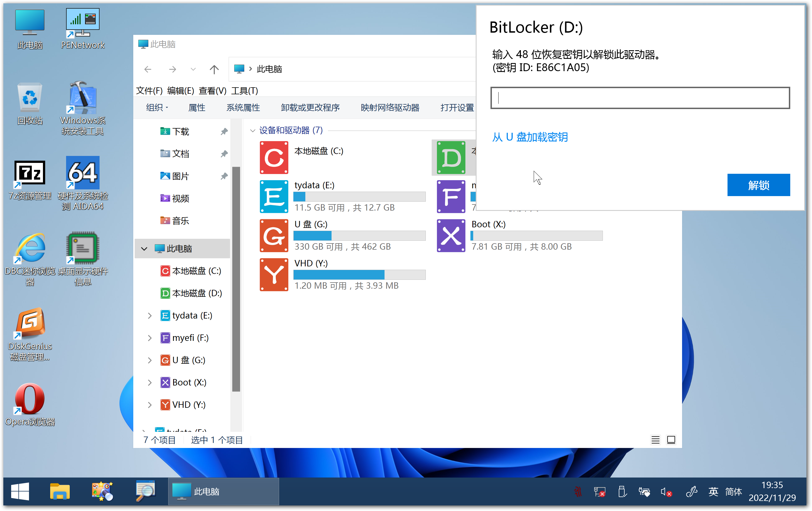Click the 简体 input mode indicator
Viewport: 812px width, 511px height.
[x=733, y=492]
